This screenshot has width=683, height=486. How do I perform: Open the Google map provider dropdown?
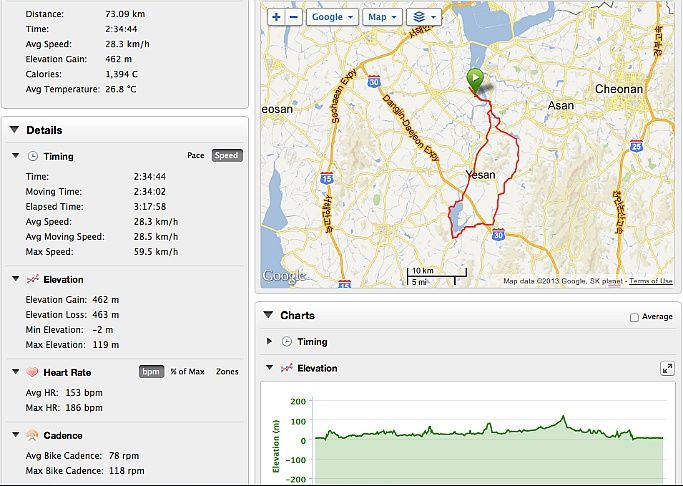(x=332, y=17)
